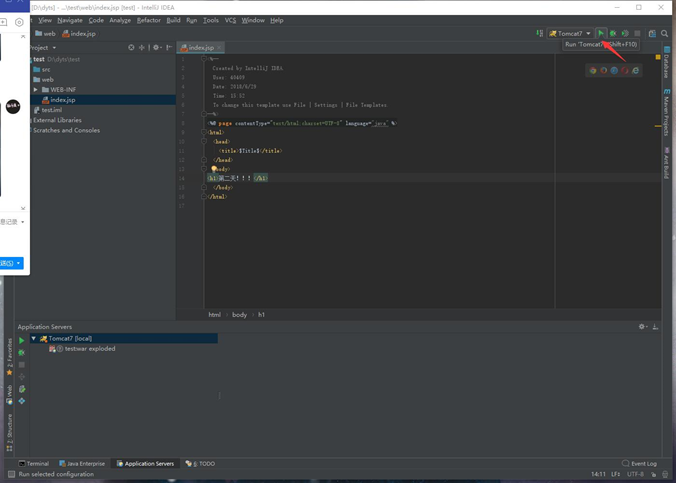Viewport: 676px width, 483px height.
Task: Click the gray Stop square in main toolbar
Action: tap(637, 33)
